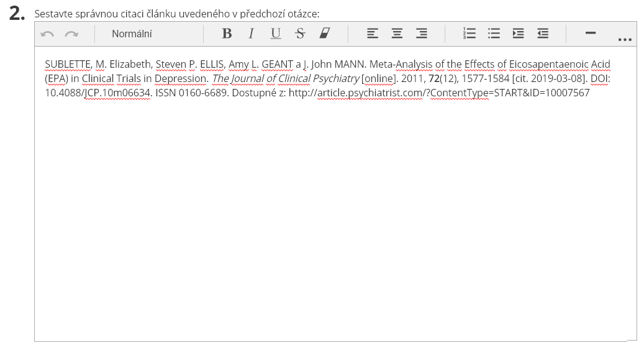Image resolution: width=644 pixels, height=353 pixels.
Task: Decrease the paragraph indent
Action: click(543, 34)
